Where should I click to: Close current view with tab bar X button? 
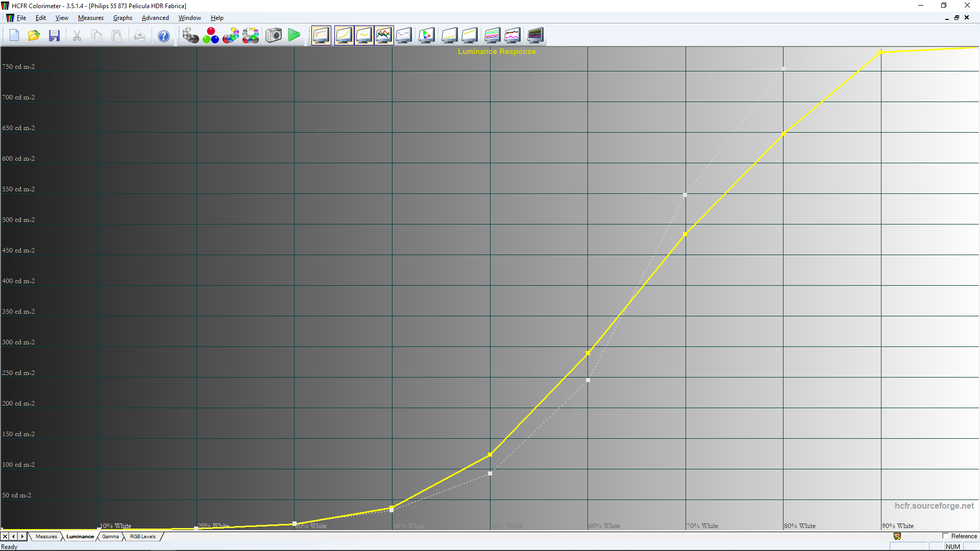point(5,536)
